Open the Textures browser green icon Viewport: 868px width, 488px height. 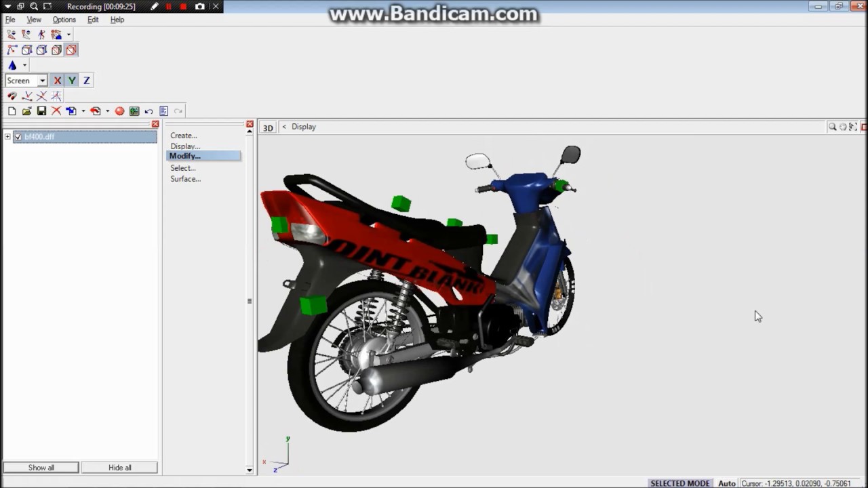point(134,111)
